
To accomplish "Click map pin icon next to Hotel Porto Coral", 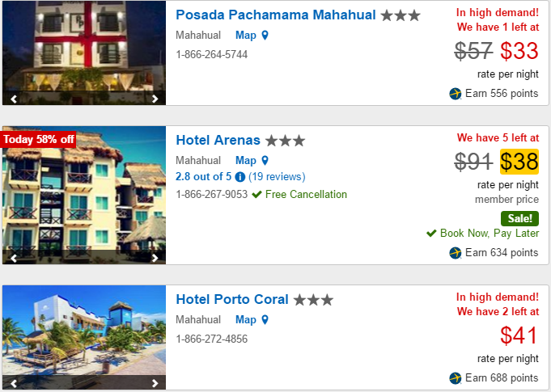I will coord(265,320).
